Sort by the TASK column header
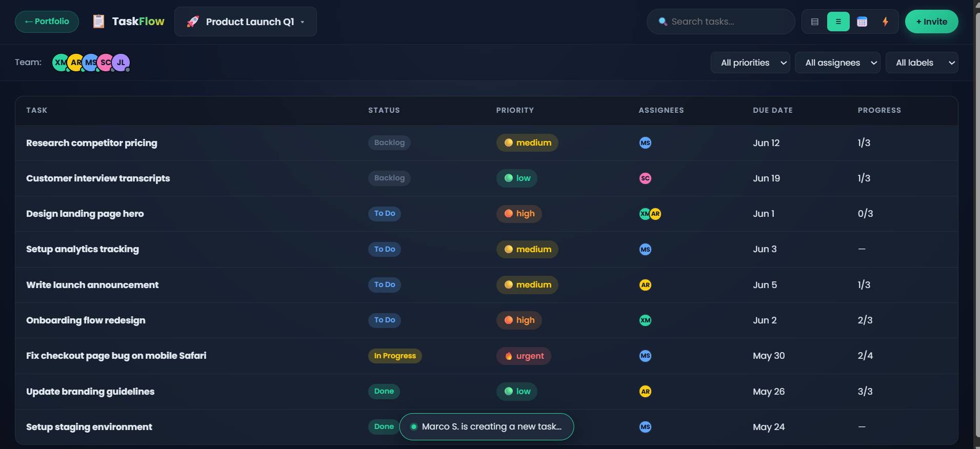Image resolution: width=980 pixels, height=449 pixels. click(37, 110)
